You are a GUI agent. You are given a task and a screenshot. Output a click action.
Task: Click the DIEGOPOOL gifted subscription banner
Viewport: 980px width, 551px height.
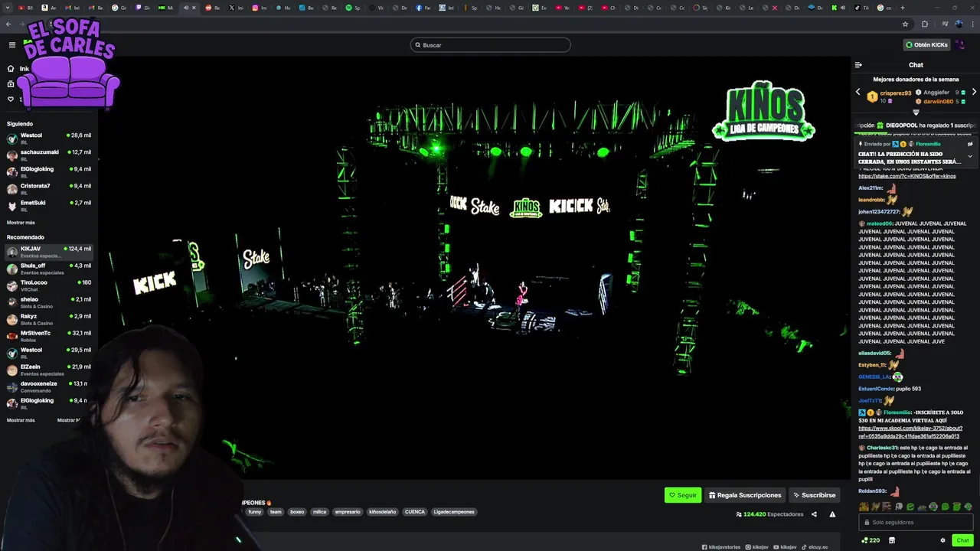click(x=916, y=125)
